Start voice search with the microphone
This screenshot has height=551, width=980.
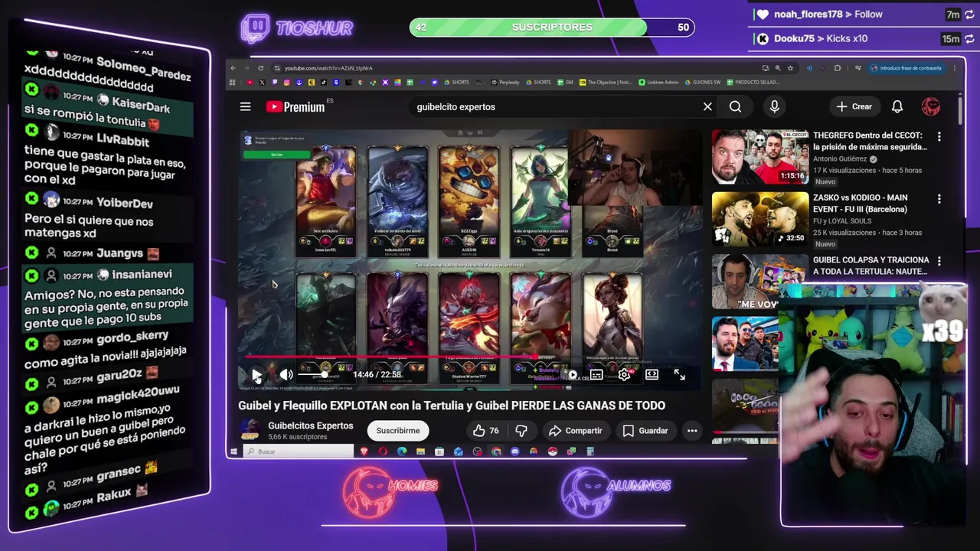click(774, 107)
